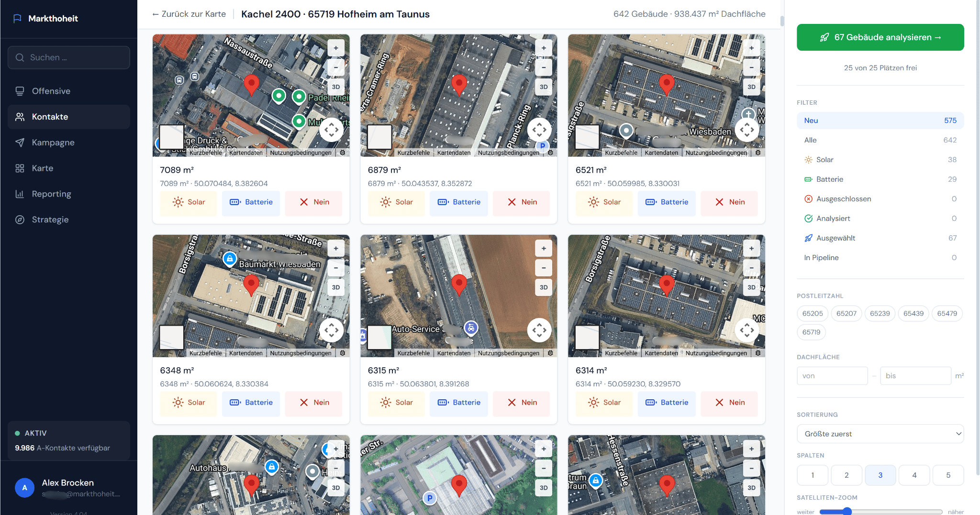Viewport: 980px width, 515px height.
Task: Click the Reporting bar chart icon
Action: (20, 194)
